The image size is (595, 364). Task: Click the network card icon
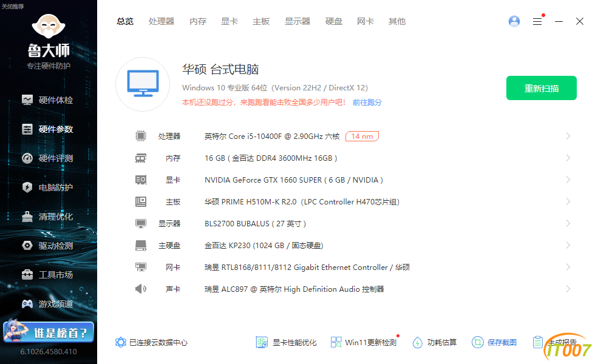pyautogui.click(x=141, y=267)
